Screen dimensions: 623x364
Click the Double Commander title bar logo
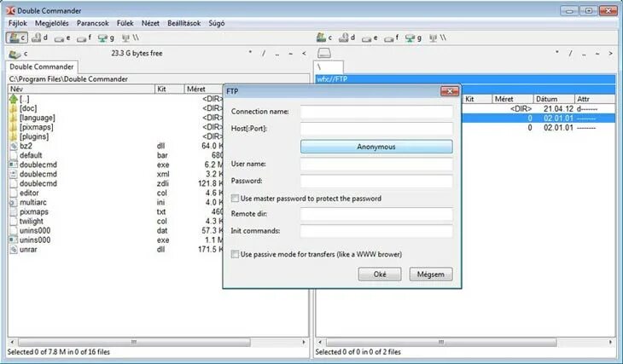(x=11, y=11)
